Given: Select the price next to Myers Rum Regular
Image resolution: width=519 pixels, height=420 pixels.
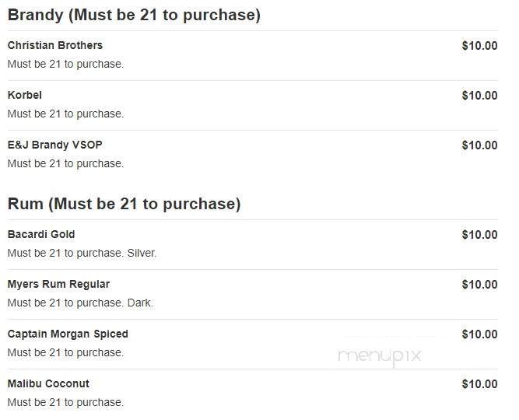Looking at the screenshot, I should pos(479,284).
